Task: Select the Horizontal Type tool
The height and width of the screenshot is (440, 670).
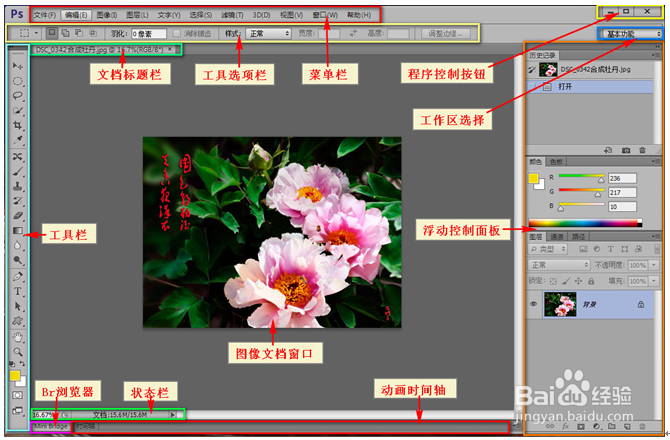Action: click(x=18, y=291)
